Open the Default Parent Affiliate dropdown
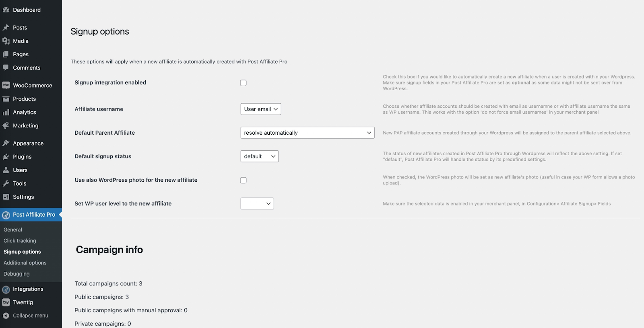The image size is (644, 328). 307,132
